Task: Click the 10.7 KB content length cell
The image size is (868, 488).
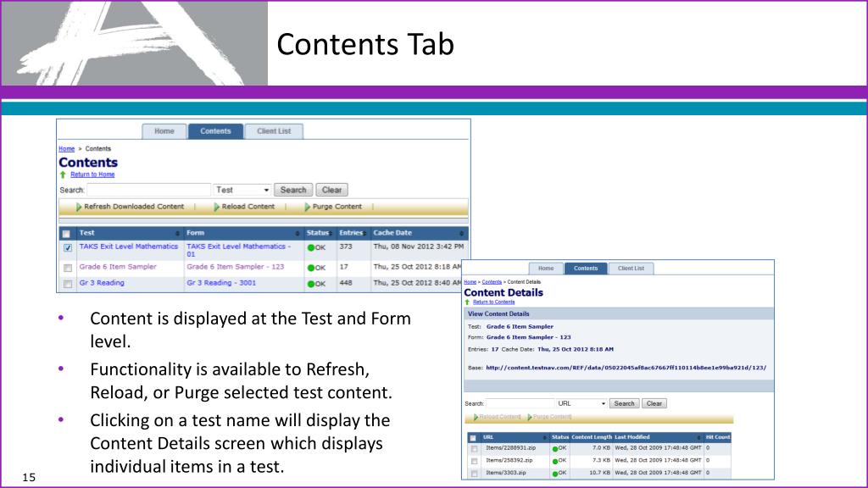Action: tap(599, 473)
